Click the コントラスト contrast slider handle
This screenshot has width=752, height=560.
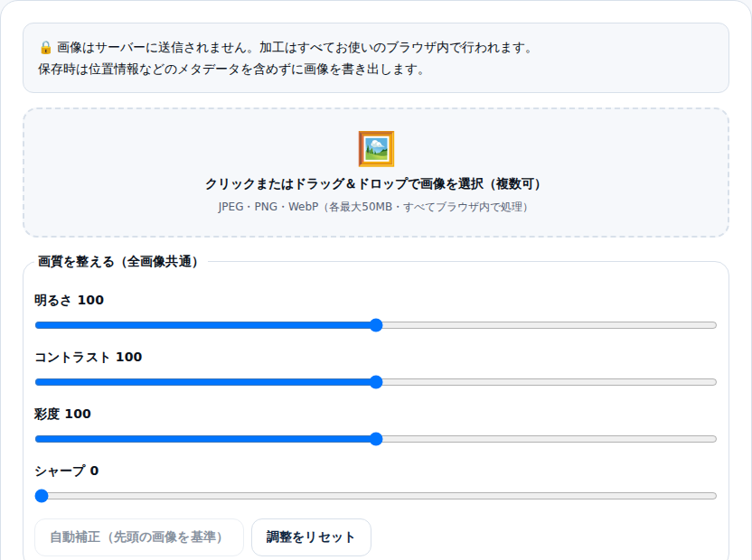377,382
